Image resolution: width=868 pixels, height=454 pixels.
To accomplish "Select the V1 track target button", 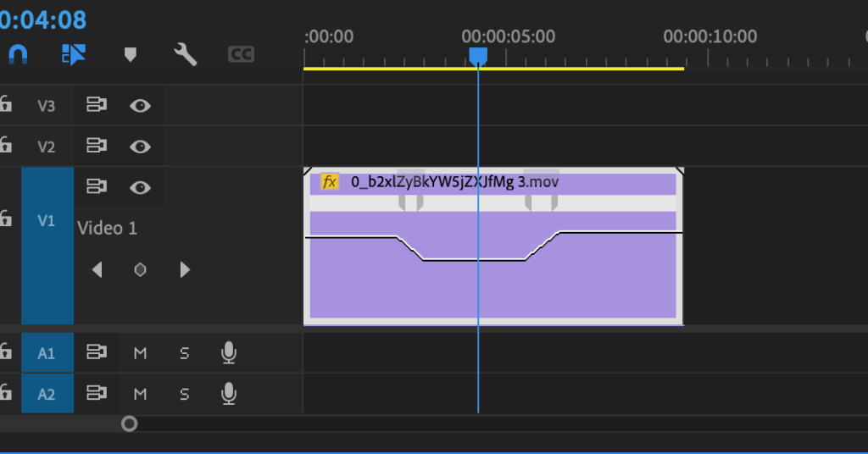I will [x=47, y=221].
